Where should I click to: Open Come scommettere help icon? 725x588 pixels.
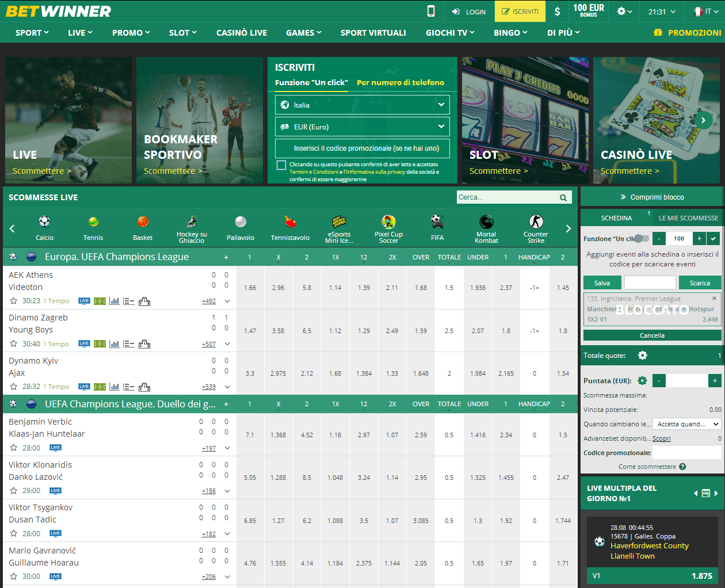[x=682, y=467]
